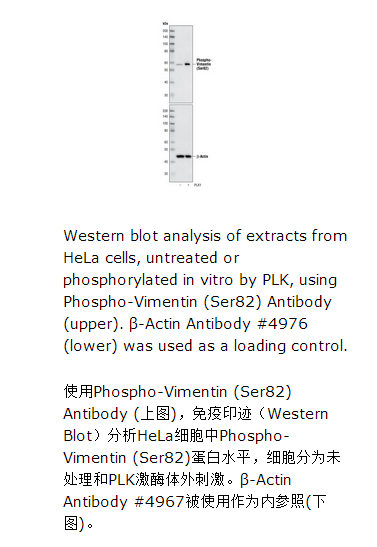377x547 pixels.
Task: Click the Phospho-Vimentin (Ser82) band label
Action: pyautogui.click(x=203, y=64)
